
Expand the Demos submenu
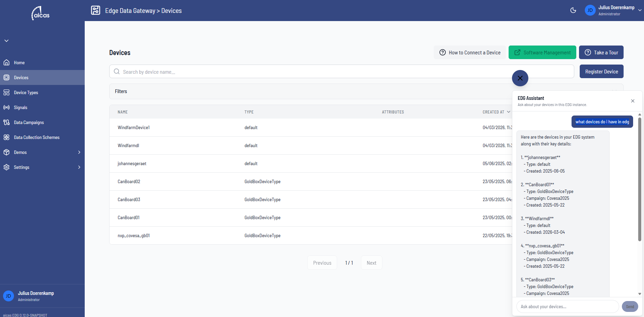(79, 152)
